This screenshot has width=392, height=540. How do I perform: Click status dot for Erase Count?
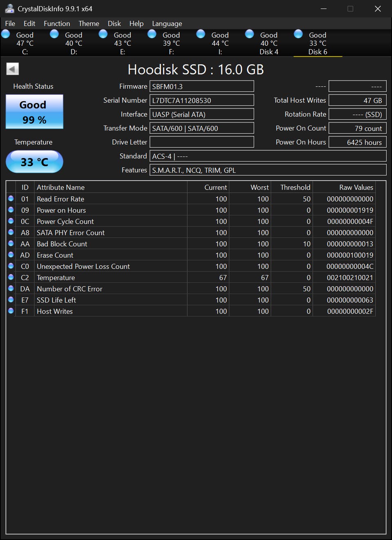(11, 255)
